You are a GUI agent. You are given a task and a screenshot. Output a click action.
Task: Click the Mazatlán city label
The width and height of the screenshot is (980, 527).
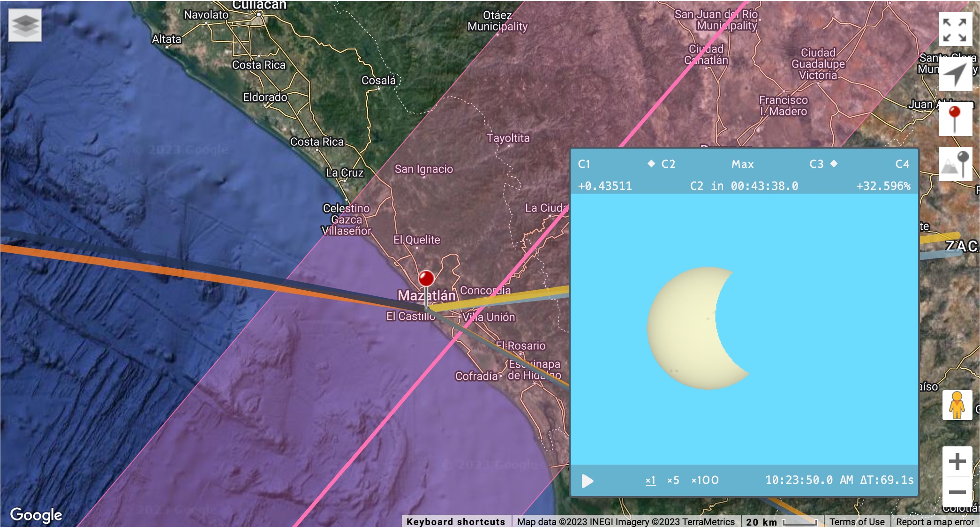point(427,295)
